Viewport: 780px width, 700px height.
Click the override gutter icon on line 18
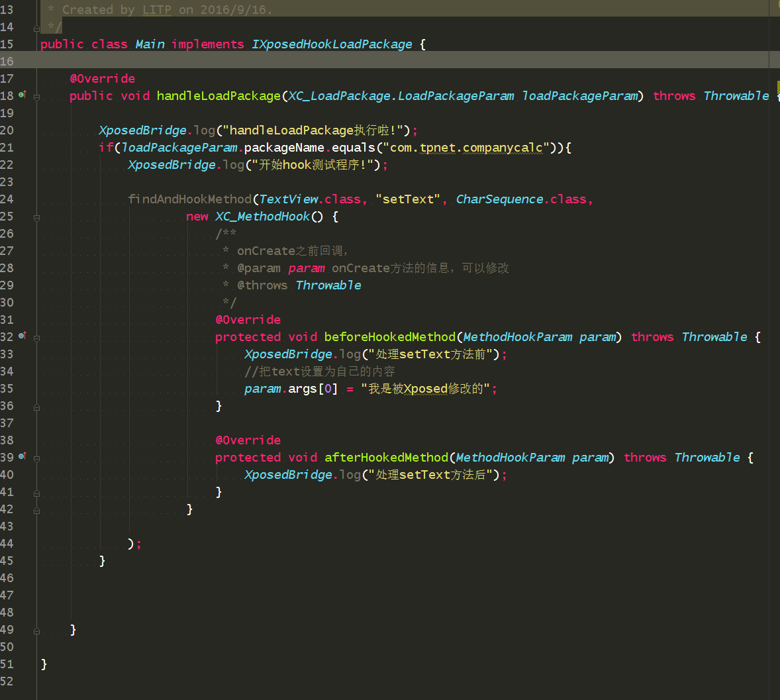point(23,95)
